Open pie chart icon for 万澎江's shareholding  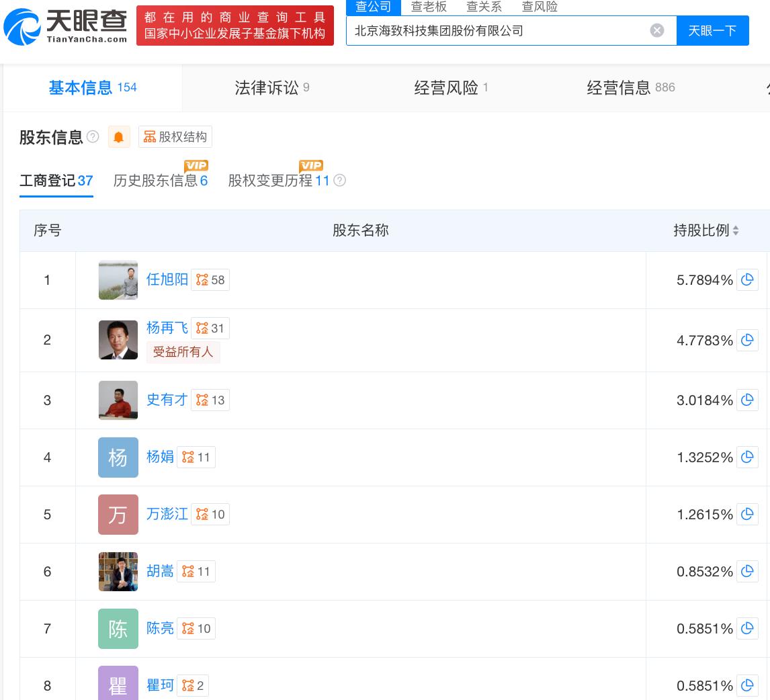click(747, 514)
